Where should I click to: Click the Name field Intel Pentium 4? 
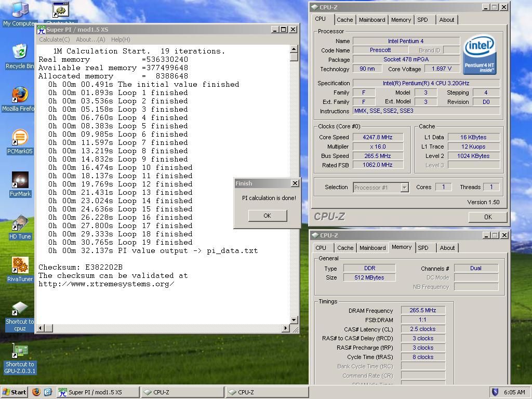406,41
